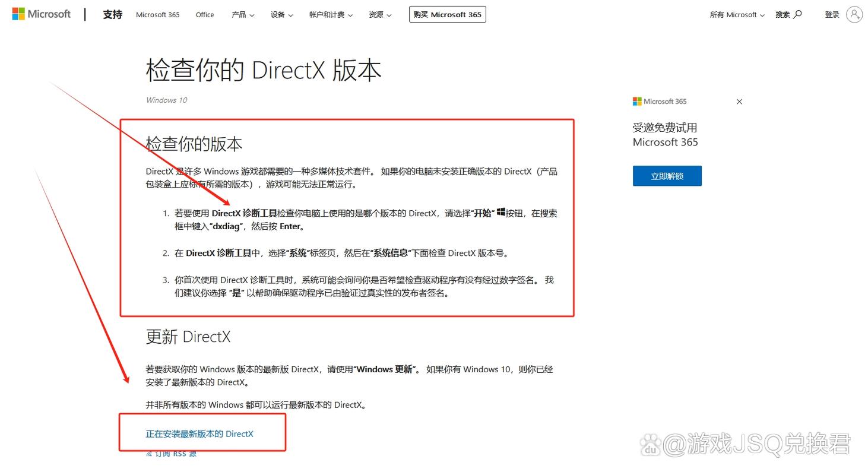Expand the 帐户和计费 dropdown
This screenshot has width=868, height=475.
tap(331, 15)
